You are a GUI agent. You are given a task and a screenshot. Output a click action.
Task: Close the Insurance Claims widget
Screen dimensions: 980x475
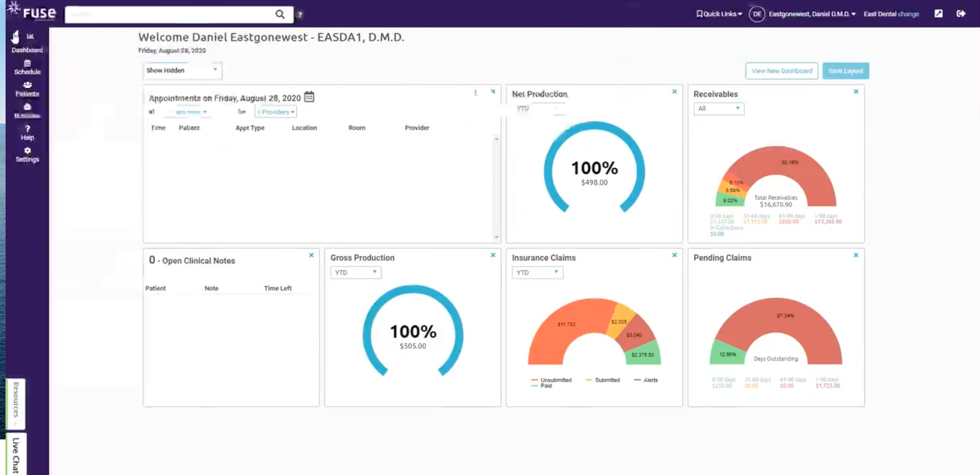674,255
